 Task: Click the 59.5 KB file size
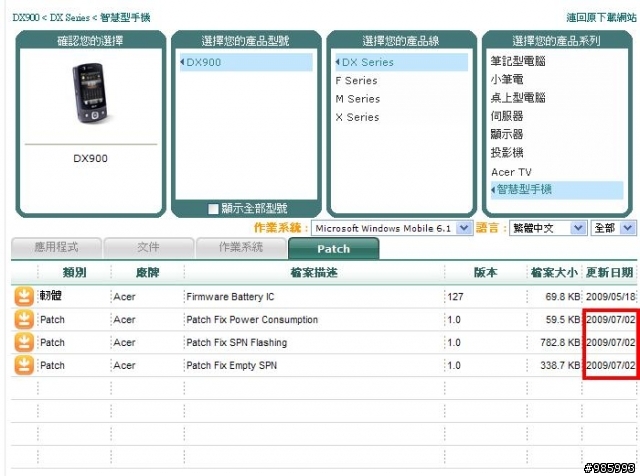[x=562, y=320]
